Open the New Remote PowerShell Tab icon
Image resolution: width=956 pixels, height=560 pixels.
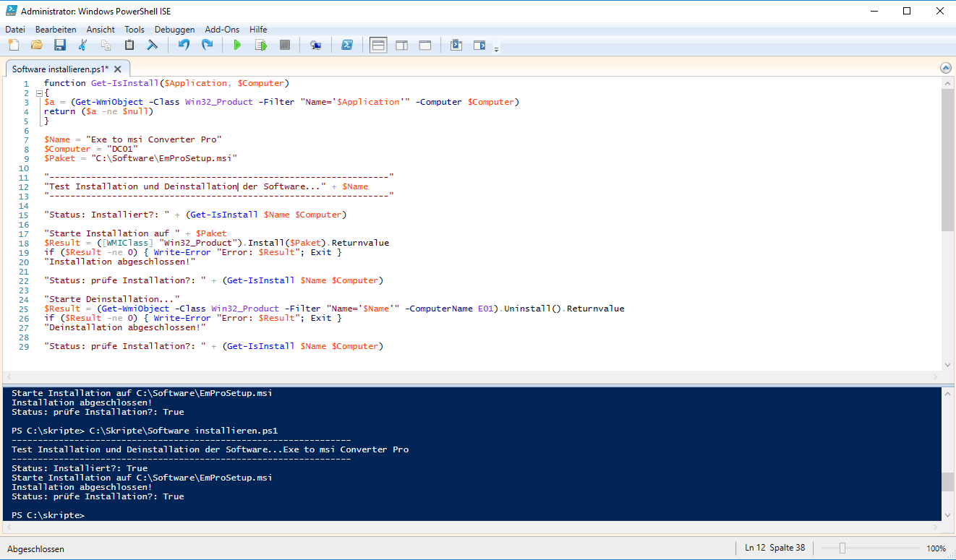(315, 46)
